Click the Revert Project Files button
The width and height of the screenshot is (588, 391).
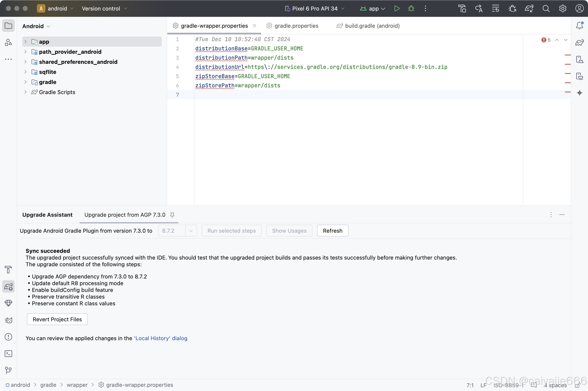[57, 319]
